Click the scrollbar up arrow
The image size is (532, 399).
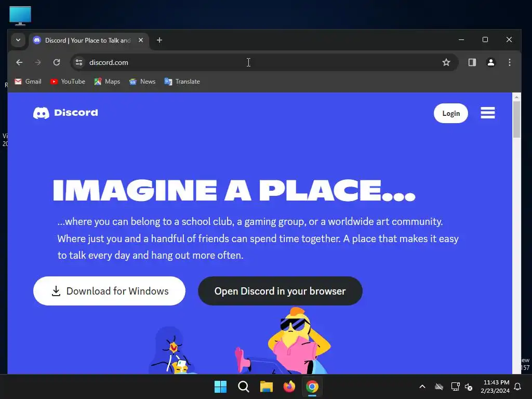[516, 97]
